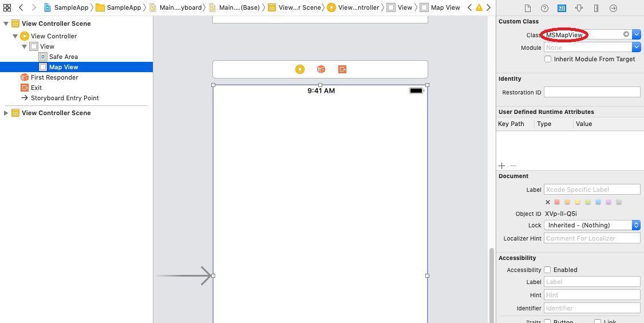Image resolution: width=644 pixels, height=323 pixels.
Task: Select Main....yboard in jump bar
Action: point(176,7)
